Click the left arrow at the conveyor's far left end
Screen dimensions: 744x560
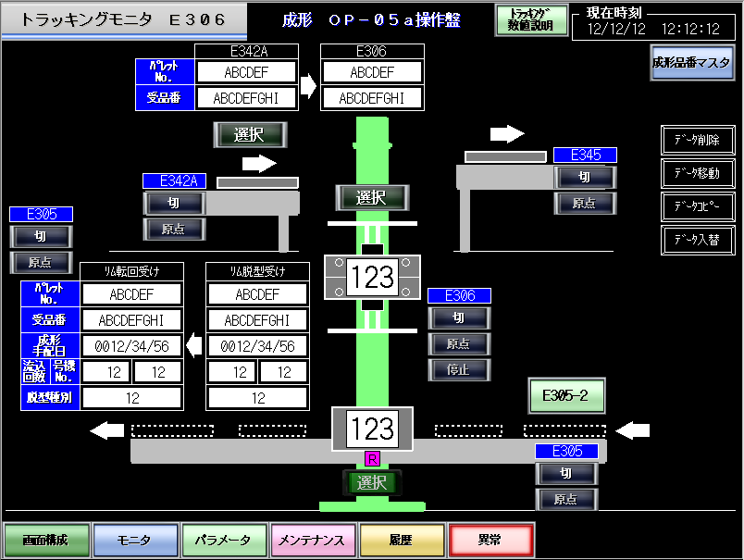click(106, 429)
